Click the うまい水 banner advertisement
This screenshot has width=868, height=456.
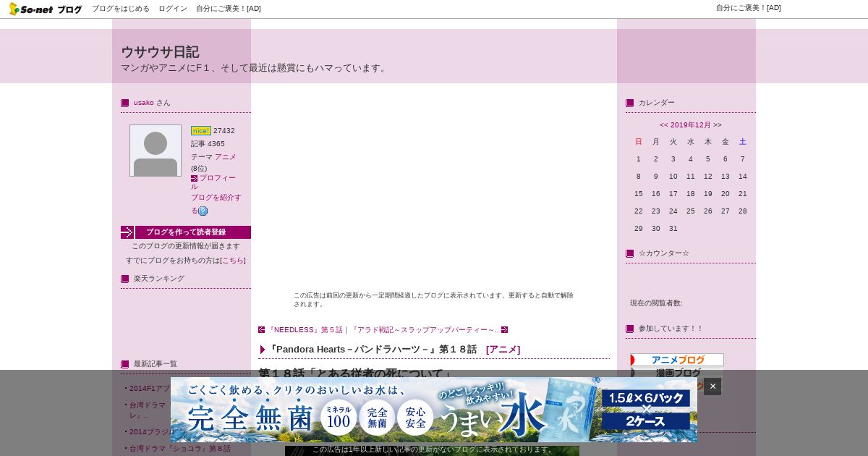point(434,410)
